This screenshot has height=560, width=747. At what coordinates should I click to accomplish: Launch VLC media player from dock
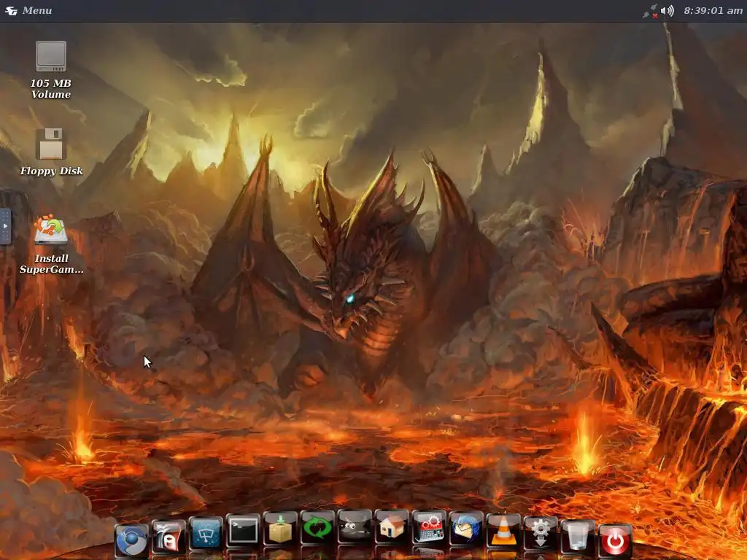point(503,530)
